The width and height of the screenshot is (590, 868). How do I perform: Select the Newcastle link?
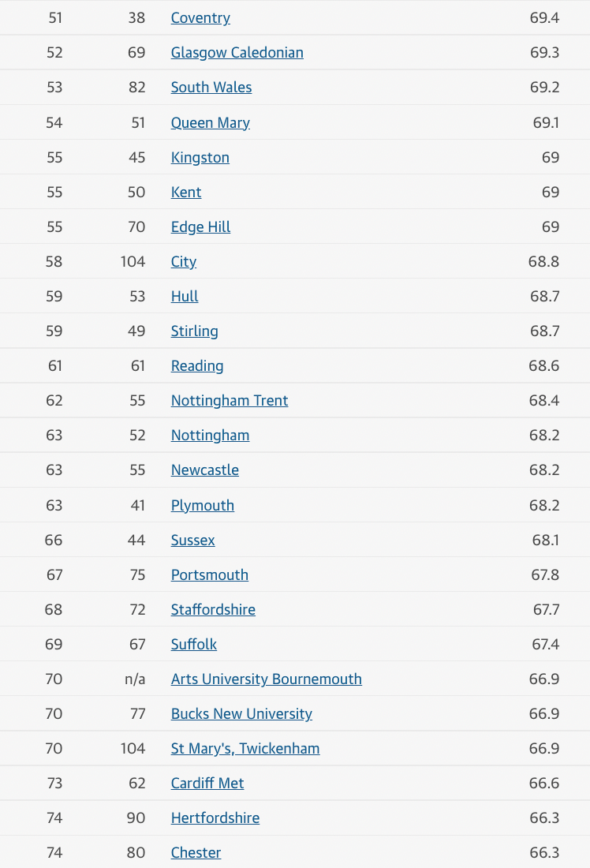(204, 470)
